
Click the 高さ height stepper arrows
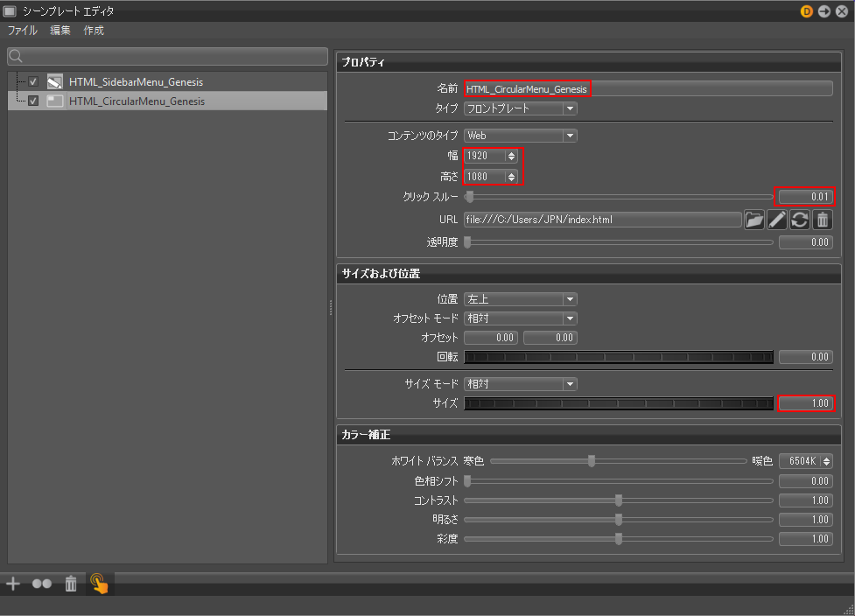coord(511,177)
